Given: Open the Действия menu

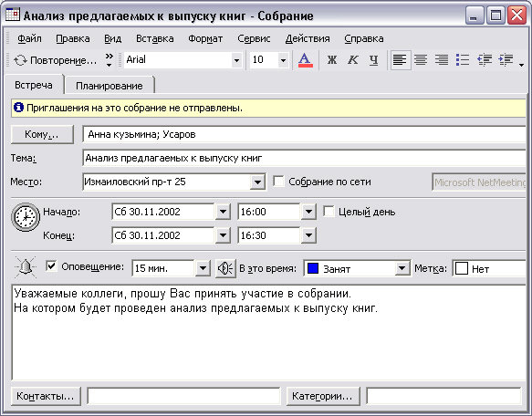Looking at the screenshot, I should (x=308, y=38).
